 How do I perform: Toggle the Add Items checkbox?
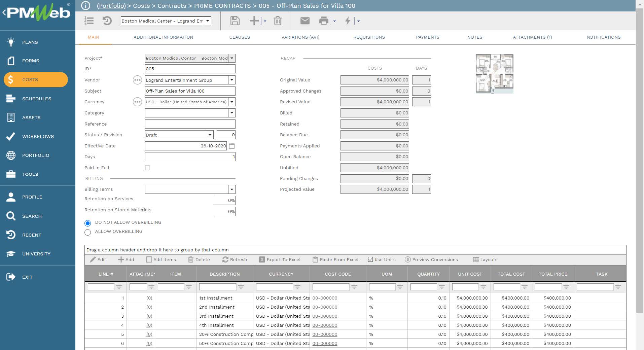tap(149, 259)
